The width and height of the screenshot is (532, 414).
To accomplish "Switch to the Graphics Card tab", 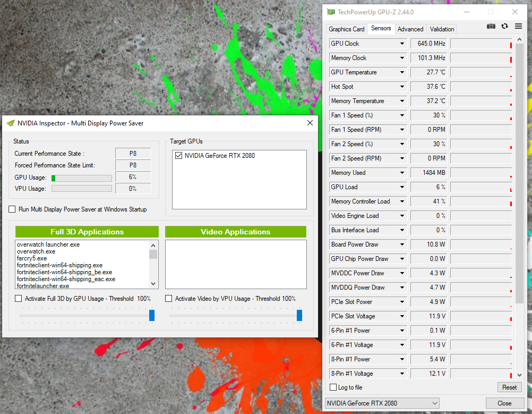I will click(x=346, y=29).
